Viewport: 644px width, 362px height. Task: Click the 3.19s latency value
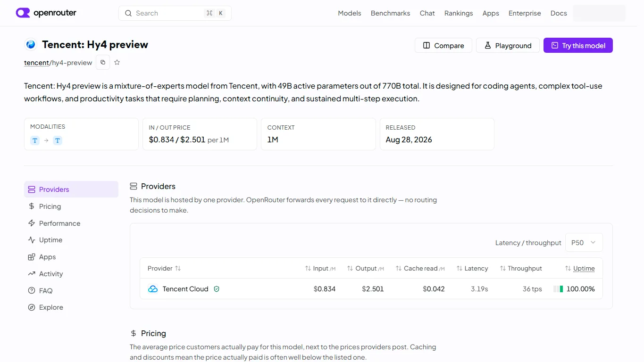pos(479,289)
